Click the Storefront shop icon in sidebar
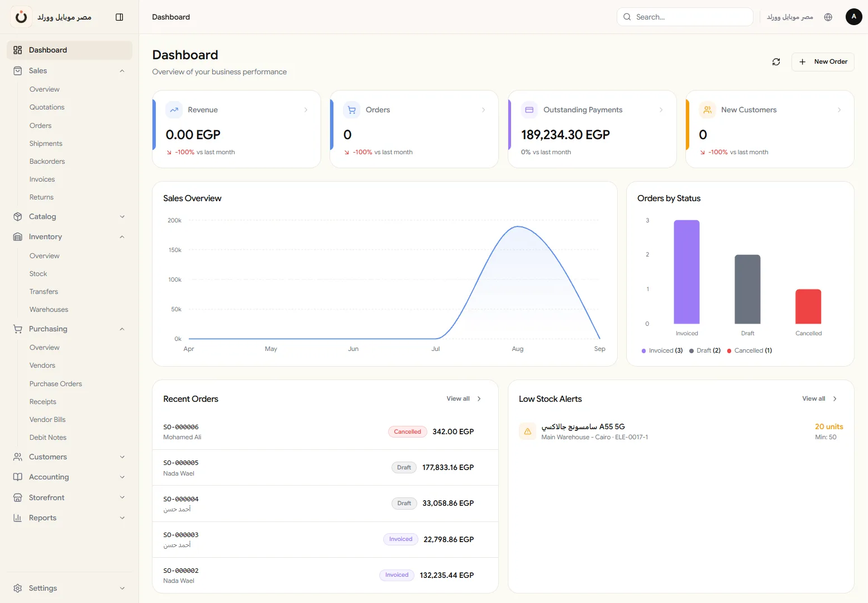Viewport: 868px width, 603px height. [x=18, y=498]
